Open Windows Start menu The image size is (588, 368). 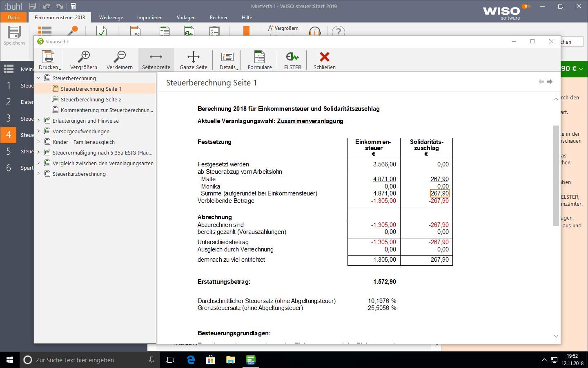click(x=10, y=360)
